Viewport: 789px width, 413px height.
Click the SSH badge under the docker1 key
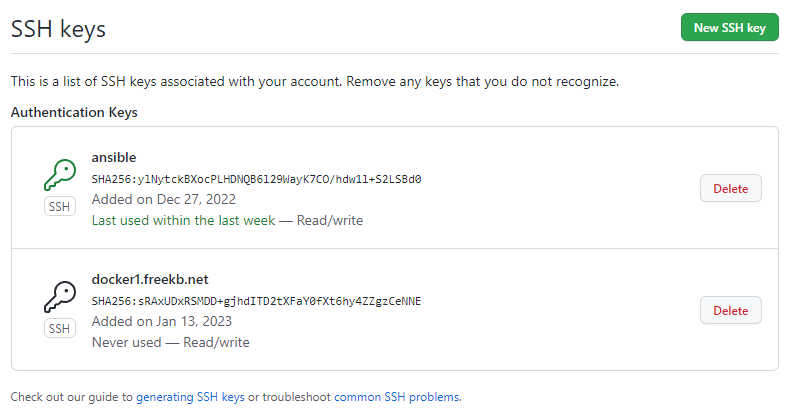pos(60,328)
